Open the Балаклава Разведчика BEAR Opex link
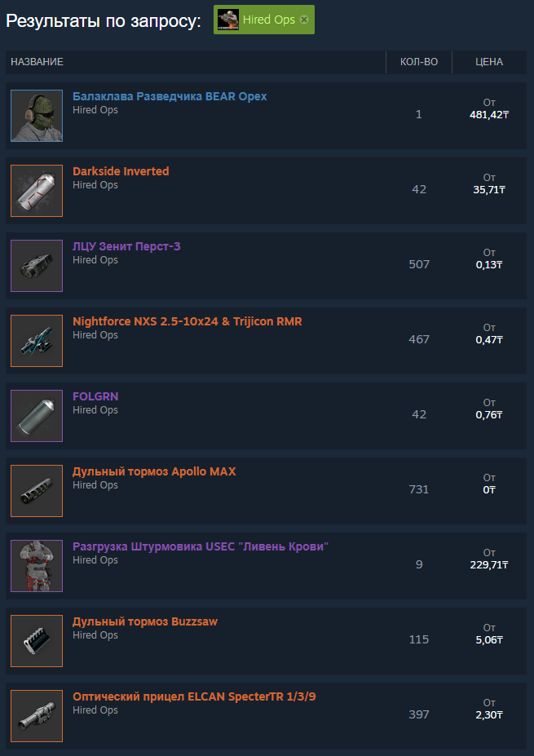This screenshot has height=756, width=534. click(170, 96)
